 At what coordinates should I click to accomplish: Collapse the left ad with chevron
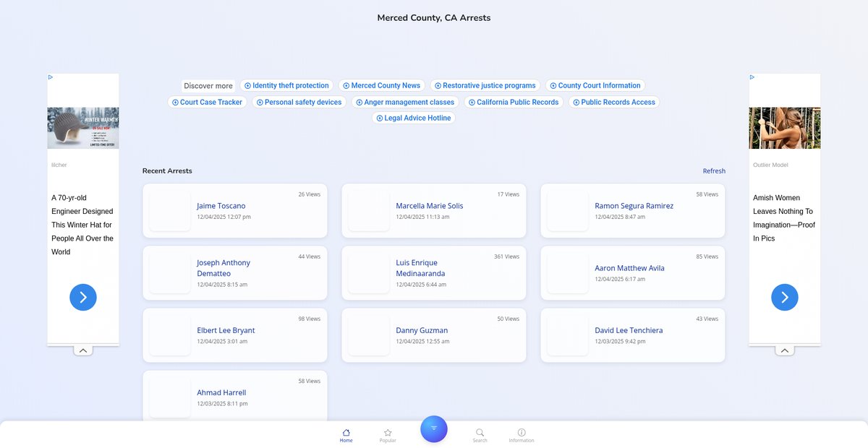pyautogui.click(x=83, y=350)
